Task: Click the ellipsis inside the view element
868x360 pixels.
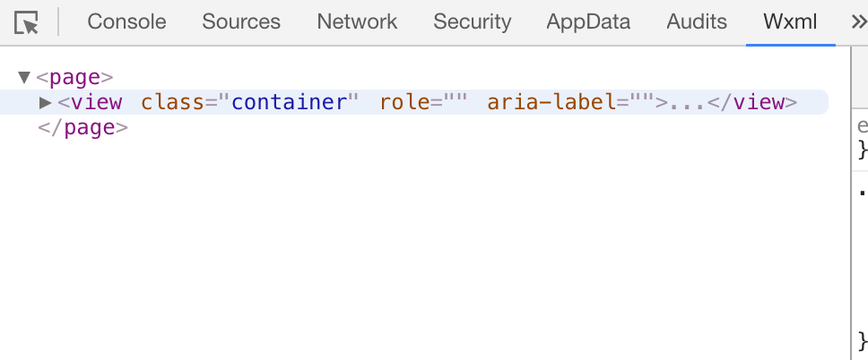Action: click(x=687, y=102)
